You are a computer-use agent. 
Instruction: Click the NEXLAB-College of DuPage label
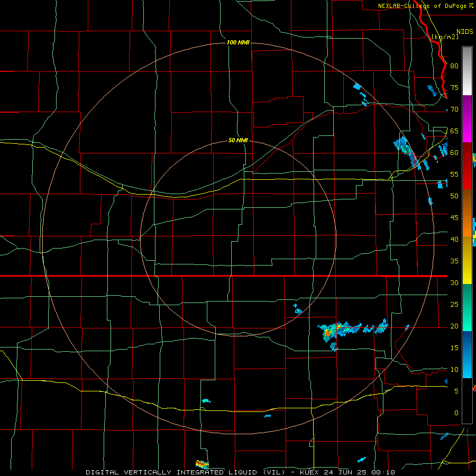(423, 6)
